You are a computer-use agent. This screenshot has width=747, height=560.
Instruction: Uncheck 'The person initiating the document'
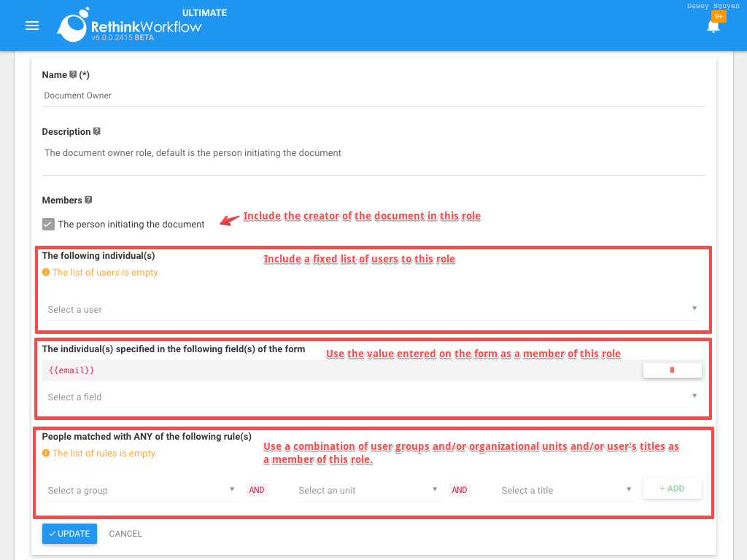point(47,224)
